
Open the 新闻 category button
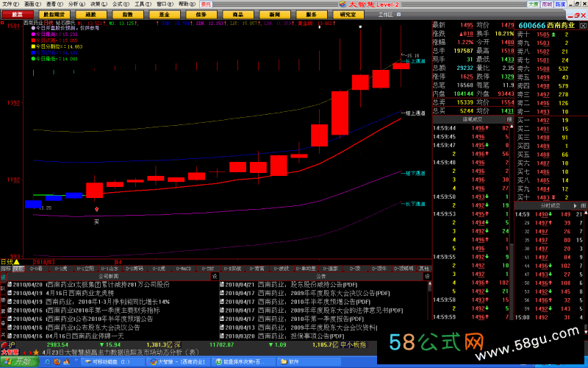pyautogui.click(x=274, y=15)
